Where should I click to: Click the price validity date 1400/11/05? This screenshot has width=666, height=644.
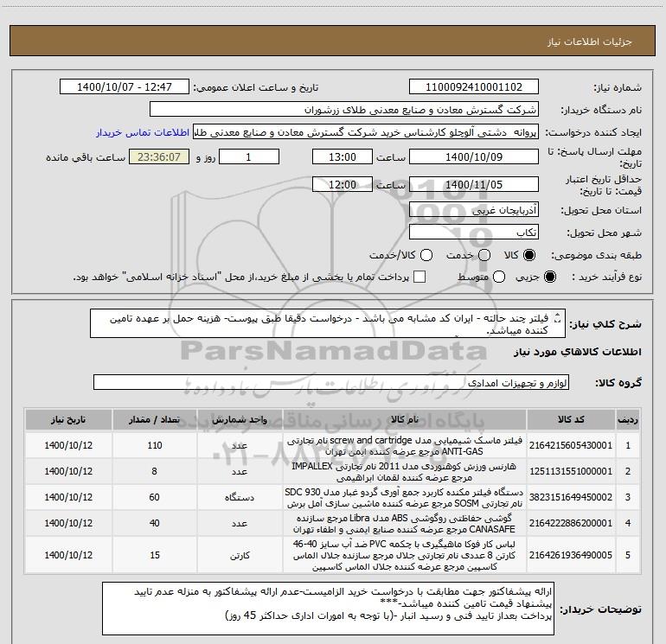[x=474, y=184]
